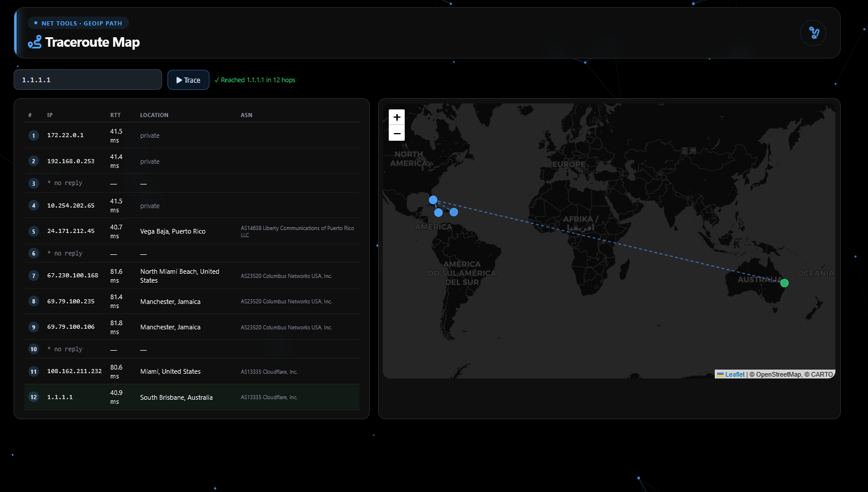
Task: Click IP 10.254.202.65 in the table
Action: click(70, 206)
